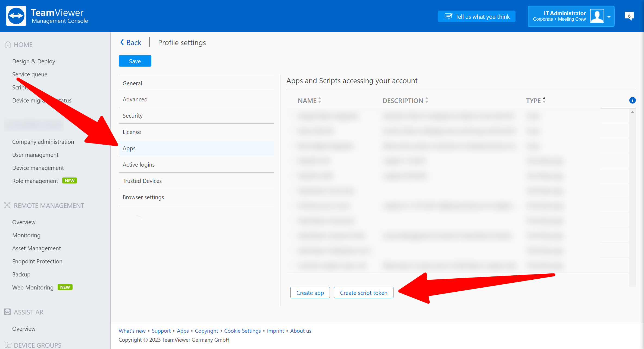The width and height of the screenshot is (644, 349).
Task: Click the Back chevron icon
Action: 122,42
